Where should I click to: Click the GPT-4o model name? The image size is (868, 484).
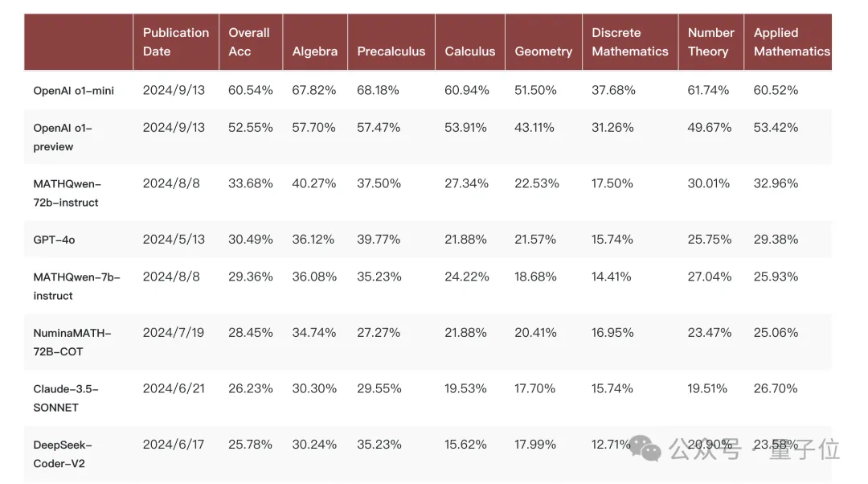[x=55, y=240]
